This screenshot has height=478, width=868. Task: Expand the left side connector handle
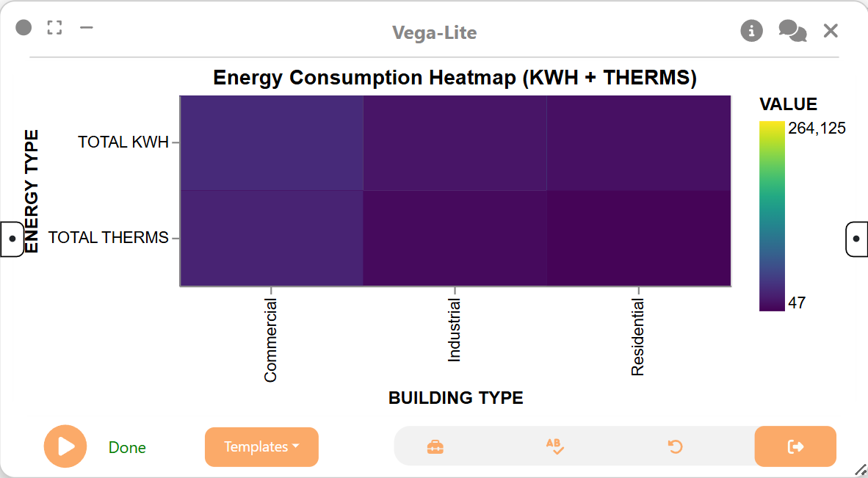12,239
